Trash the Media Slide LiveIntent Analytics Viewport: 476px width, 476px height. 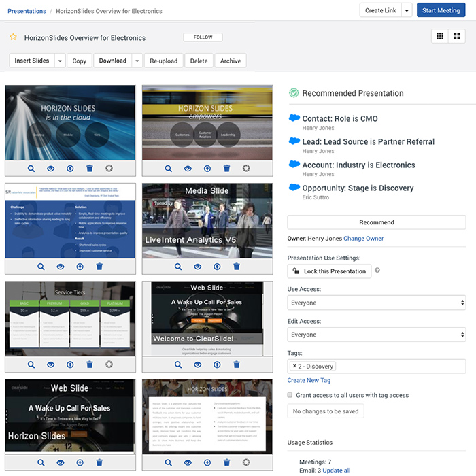click(237, 267)
